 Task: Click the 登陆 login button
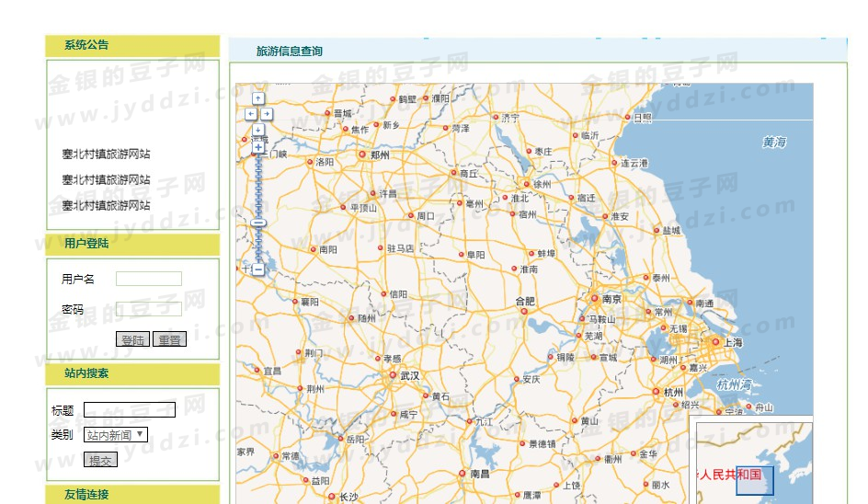point(132,339)
